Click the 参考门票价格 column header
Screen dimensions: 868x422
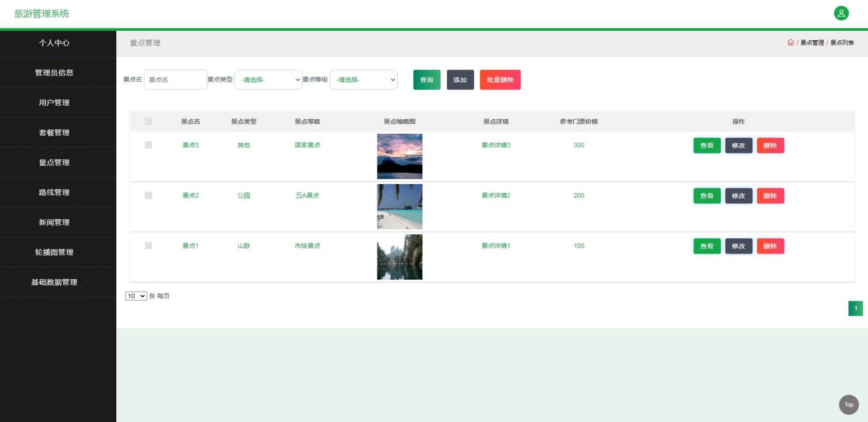tap(579, 121)
